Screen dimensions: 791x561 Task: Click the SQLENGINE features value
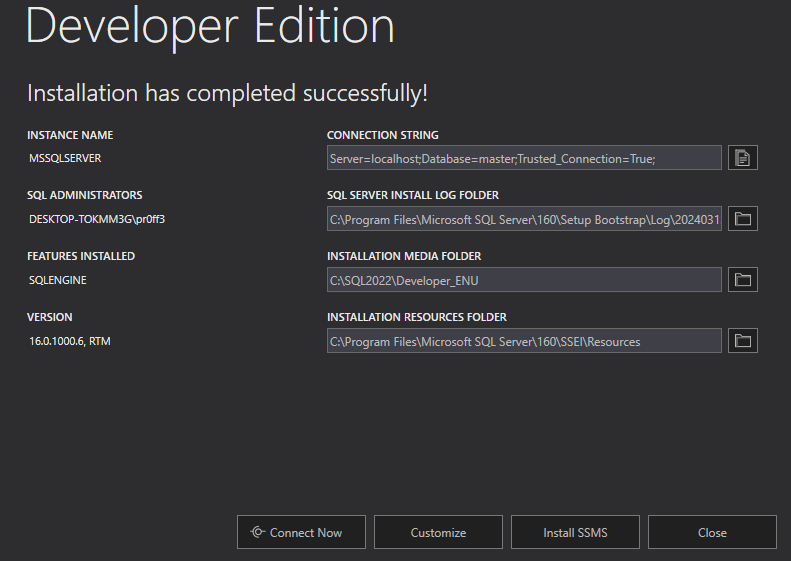(58, 280)
